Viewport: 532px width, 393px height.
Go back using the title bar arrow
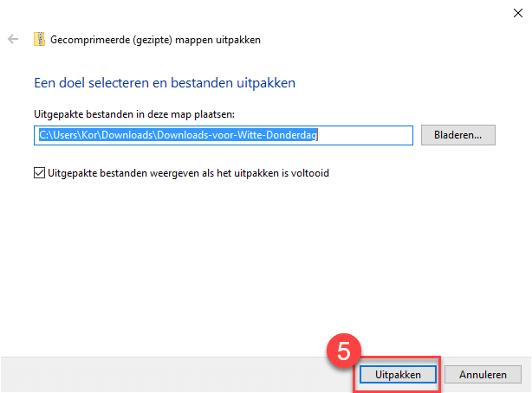(x=13, y=39)
